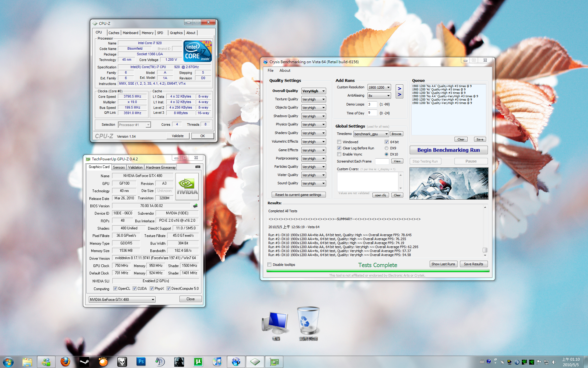Switch to CPU-Z Mainboard tab
Screen dimensions: 588x368
pos(130,33)
